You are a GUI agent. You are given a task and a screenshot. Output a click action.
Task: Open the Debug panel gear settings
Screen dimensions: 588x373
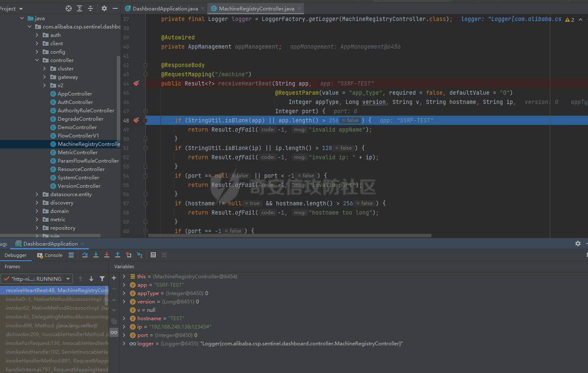[x=578, y=243]
